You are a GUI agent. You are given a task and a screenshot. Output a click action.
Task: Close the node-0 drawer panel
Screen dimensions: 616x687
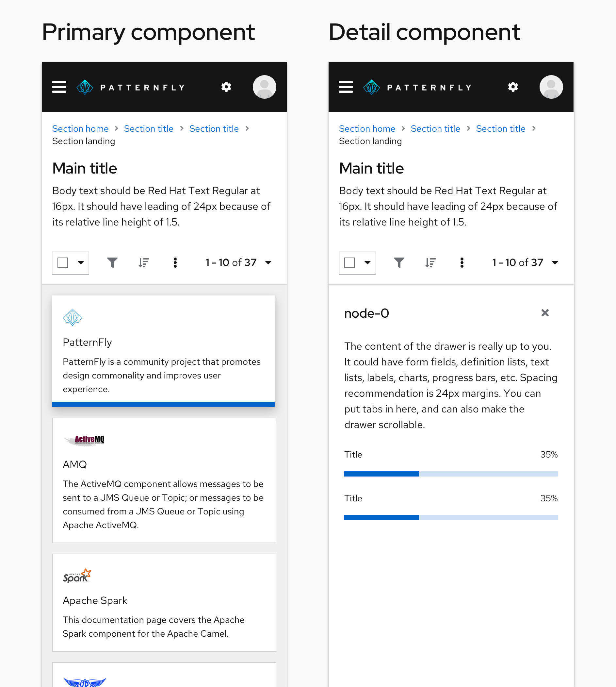tap(545, 313)
